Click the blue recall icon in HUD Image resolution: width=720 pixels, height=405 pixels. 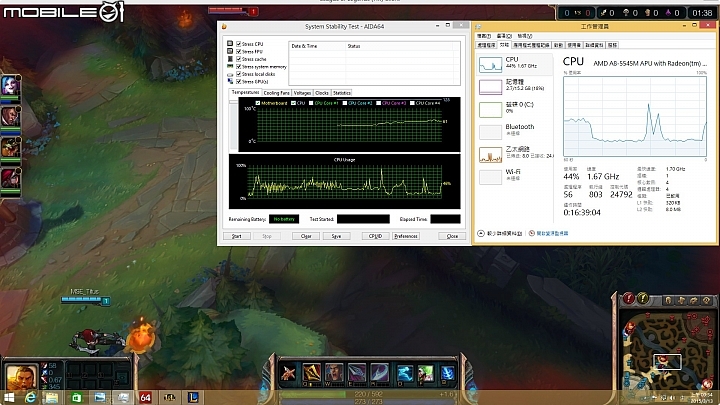pos(448,373)
